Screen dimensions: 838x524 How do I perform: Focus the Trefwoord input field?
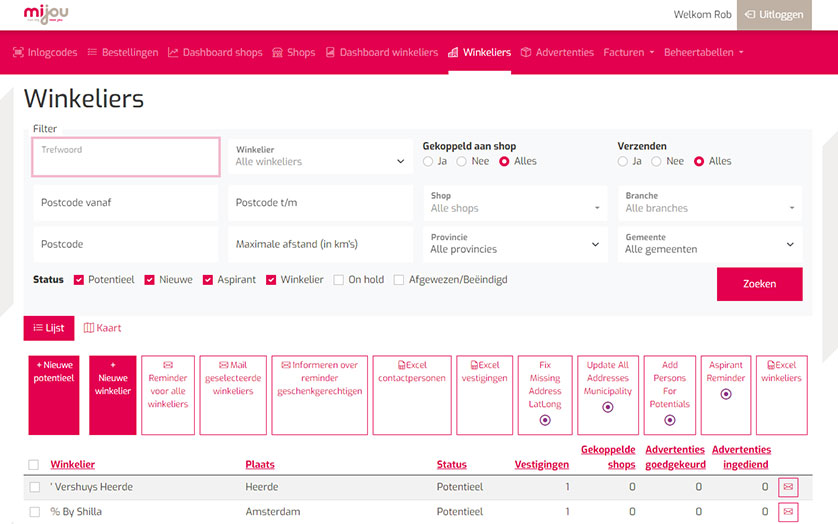(126, 157)
